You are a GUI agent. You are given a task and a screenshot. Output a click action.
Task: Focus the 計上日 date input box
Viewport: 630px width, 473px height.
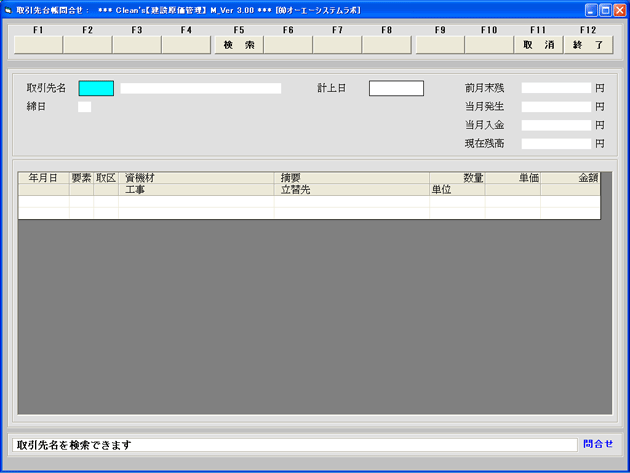(396, 88)
